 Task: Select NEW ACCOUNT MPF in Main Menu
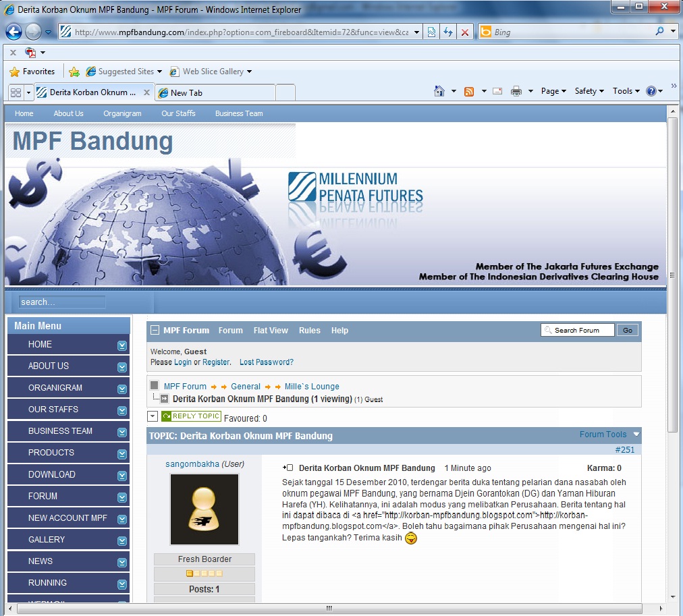[68, 518]
